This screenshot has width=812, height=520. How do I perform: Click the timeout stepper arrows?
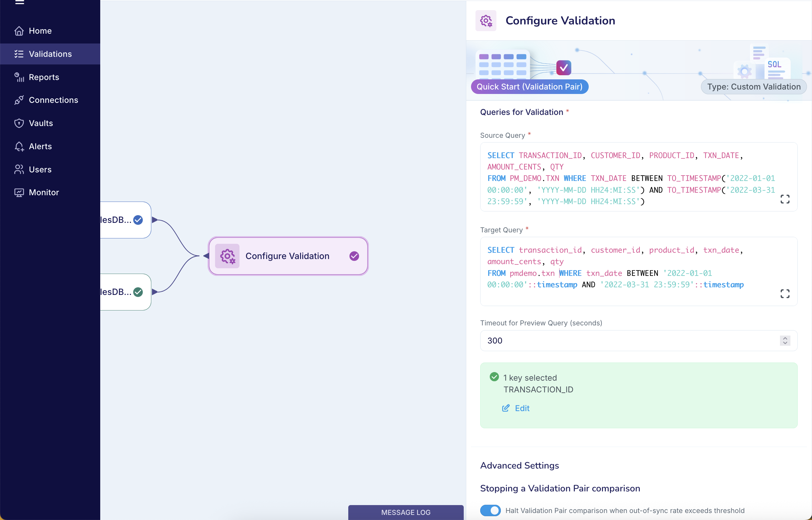[785, 340]
